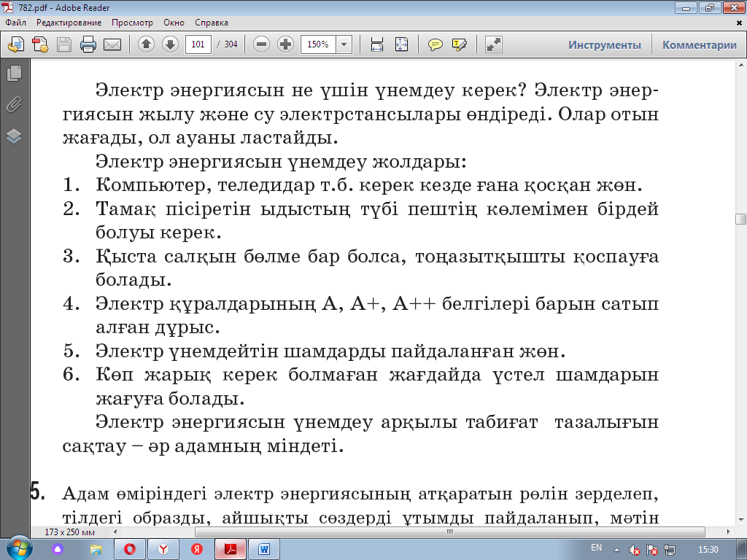Click the page number field showing 101

(x=198, y=44)
